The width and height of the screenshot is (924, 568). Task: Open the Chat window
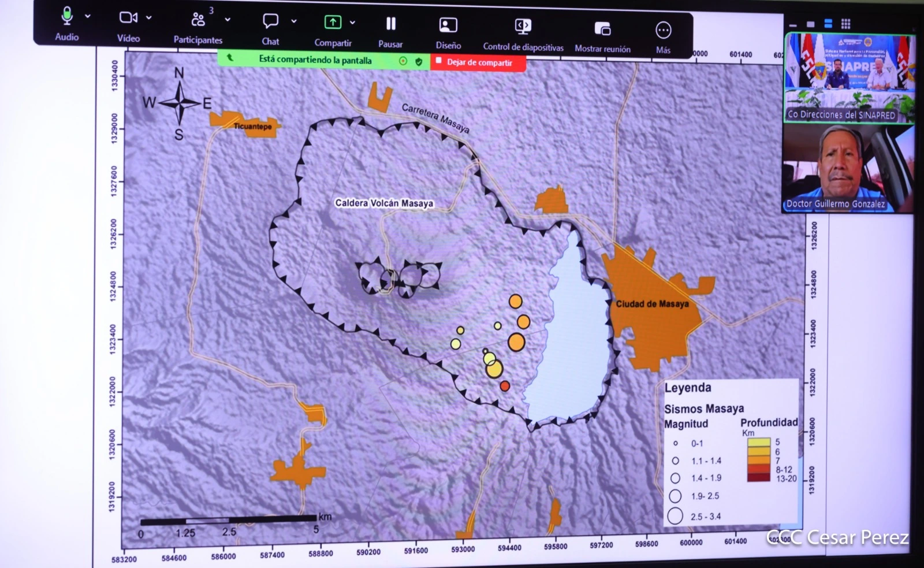point(270,21)
